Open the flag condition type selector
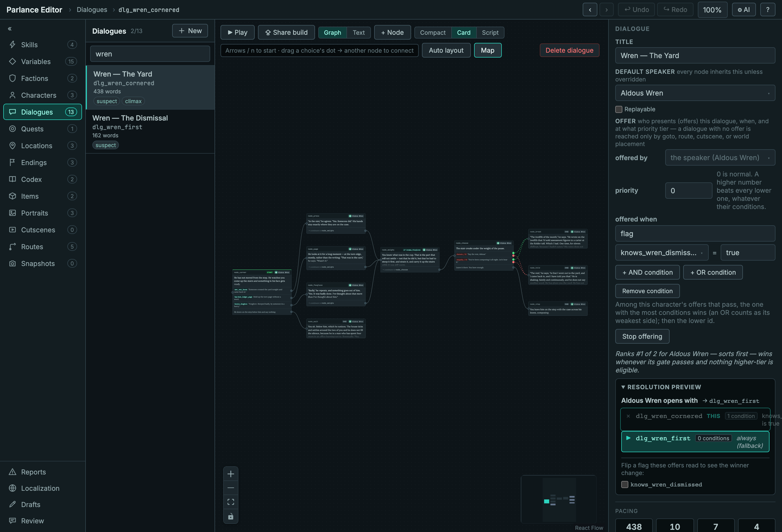This screenshot has width=782, height=532. (695, 233)
